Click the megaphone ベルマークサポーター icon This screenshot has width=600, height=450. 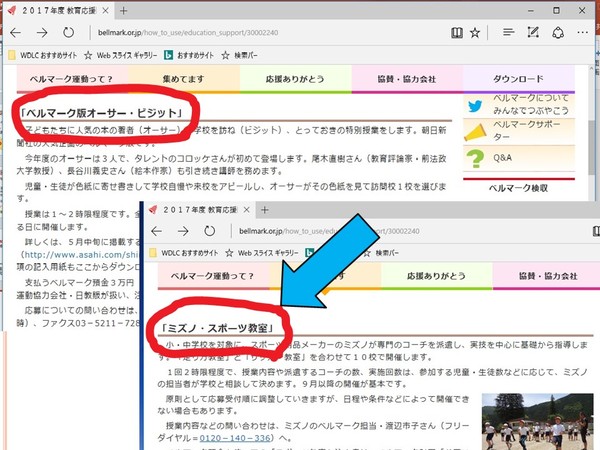coord(475,132)
